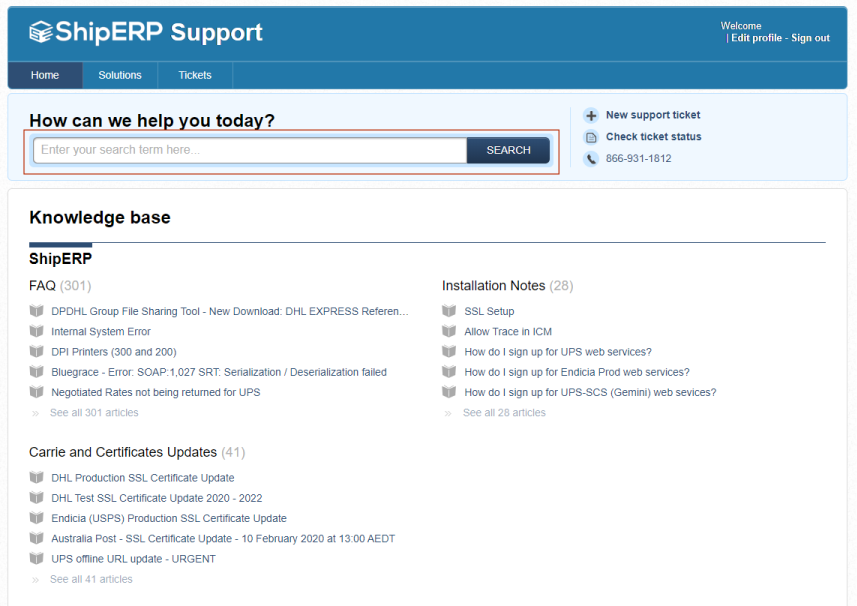Viewport: 857px width, 606px height.
Task: Open the Edit profile link
Action: [x=757, y=38]
